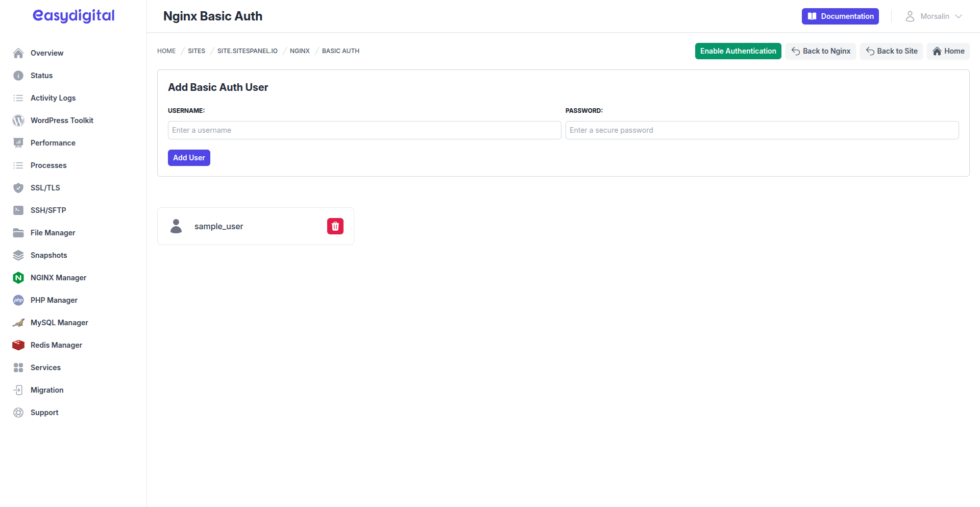This screenshot has width=980, height=507.
Task: Click the Back to Nginx button
Action: click(820, 51)
